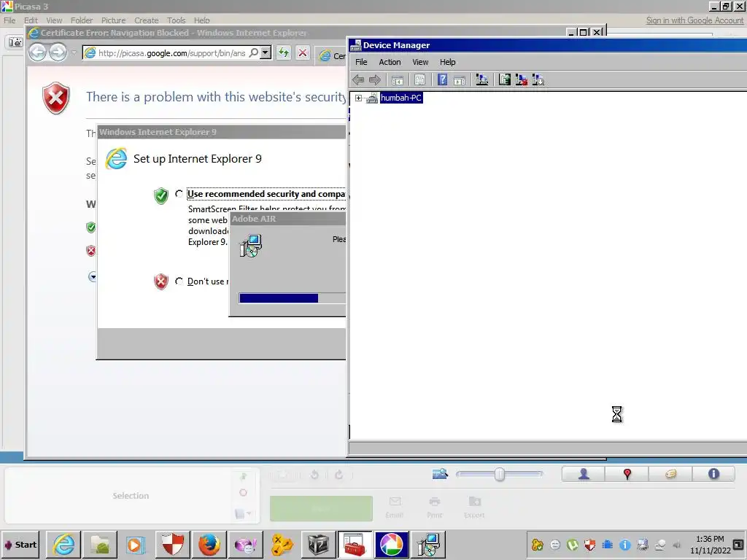This screenshot has width=747, height=560.
Task: Click uTorrent tray icon
Action: tap(572, 545)
